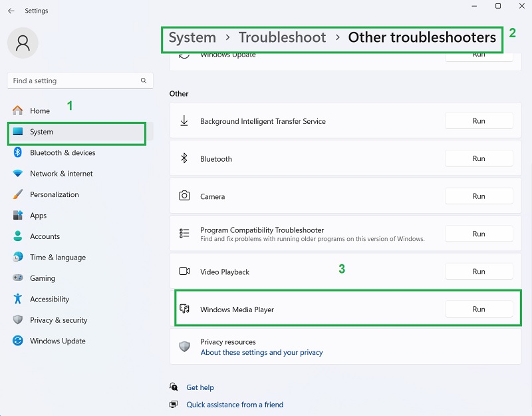This screenshot has height=416, width=532.
Task: Go to Accounts settings
Action: click(80, 236)
